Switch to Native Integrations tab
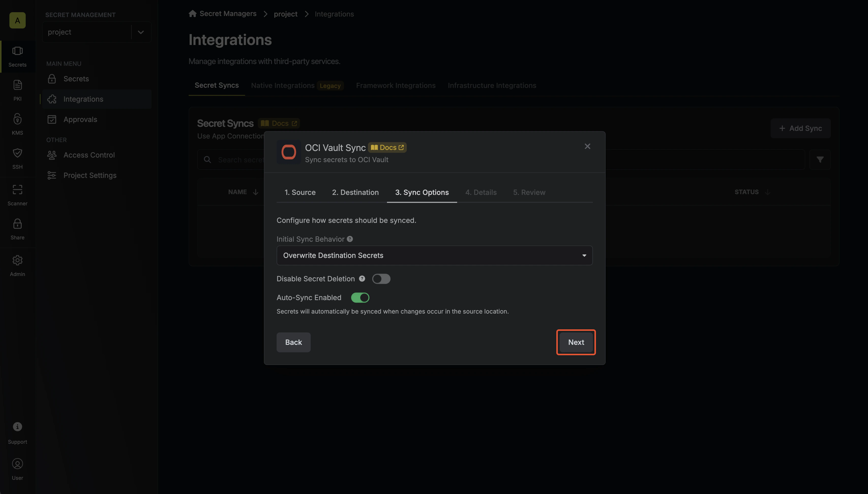The image size is (868, 494). pyautogui.click(x=297, y=85)
